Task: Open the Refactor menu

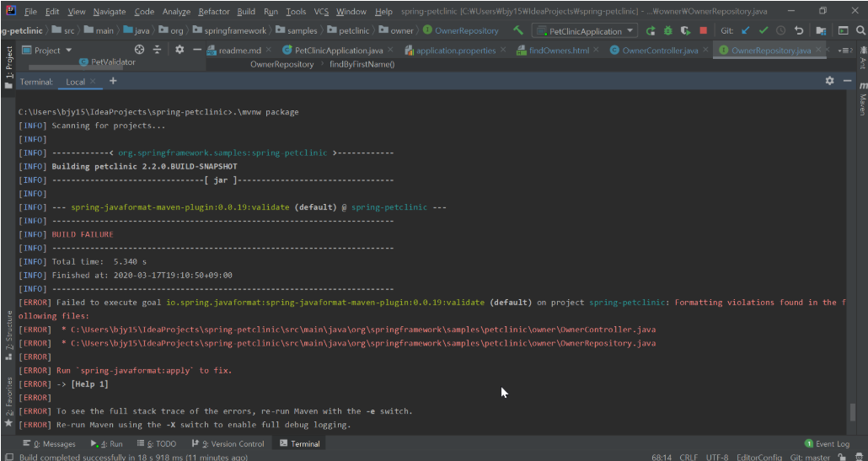Action: coord(214,11)
